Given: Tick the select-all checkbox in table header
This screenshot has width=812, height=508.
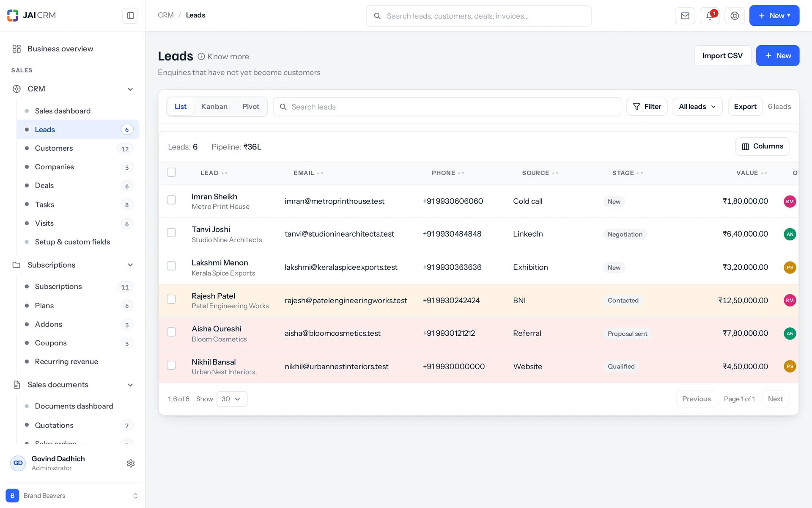Looking at the screenshot, I should pos(171,172).
